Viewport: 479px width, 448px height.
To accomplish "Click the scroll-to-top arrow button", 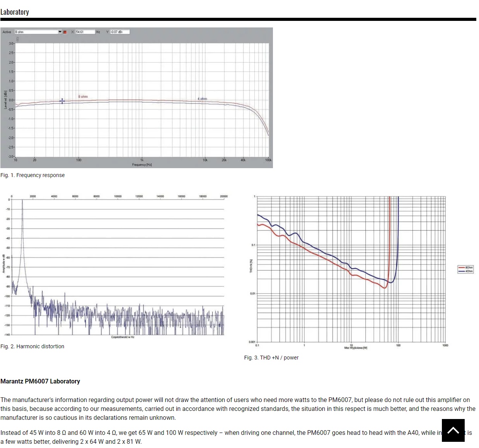I will 453,430.
